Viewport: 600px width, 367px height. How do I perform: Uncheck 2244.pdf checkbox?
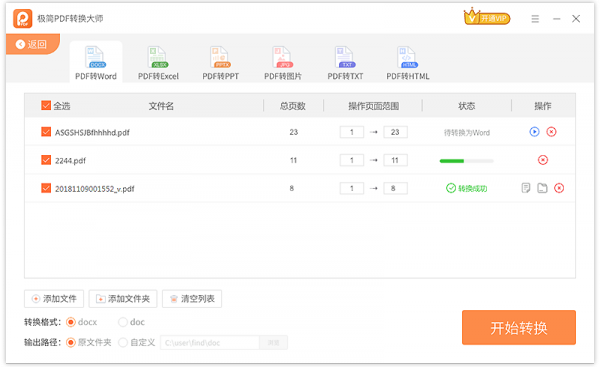[46, 160]
